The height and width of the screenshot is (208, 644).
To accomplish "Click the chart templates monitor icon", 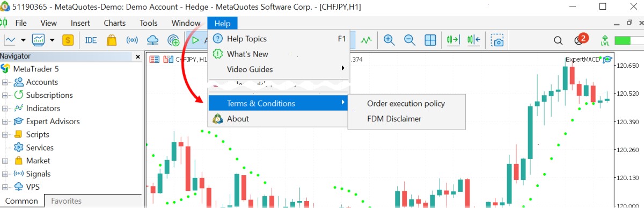I will [x=39, y=40].
